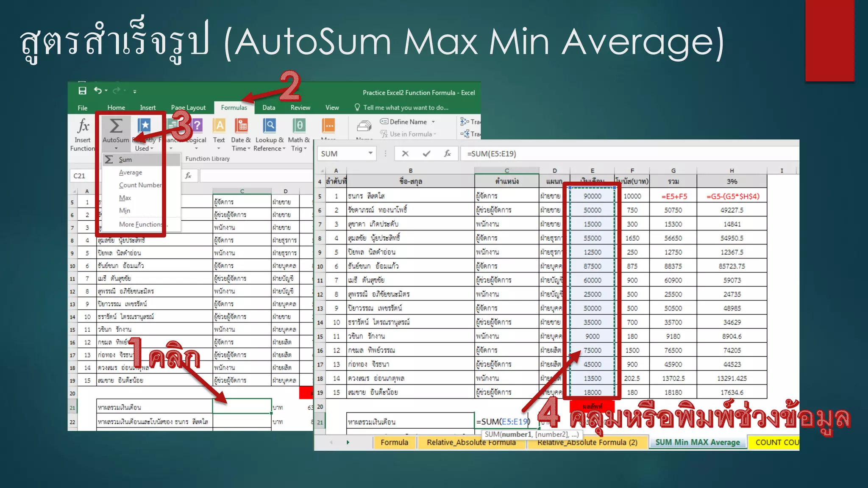868x488 pixels.
Task: Open the SUM Min MAX Average sheet tab
Action: tap(698, 442)
